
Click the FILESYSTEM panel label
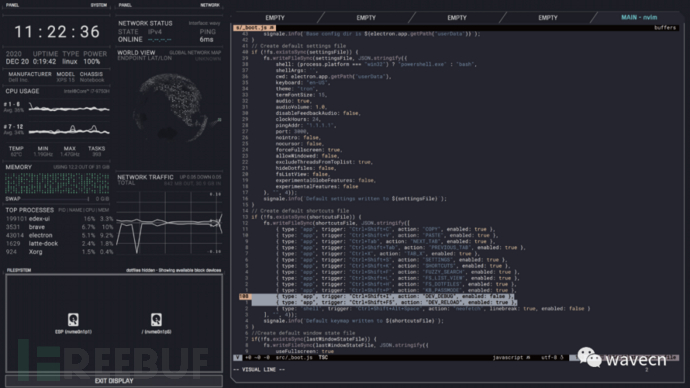[19, 270]
